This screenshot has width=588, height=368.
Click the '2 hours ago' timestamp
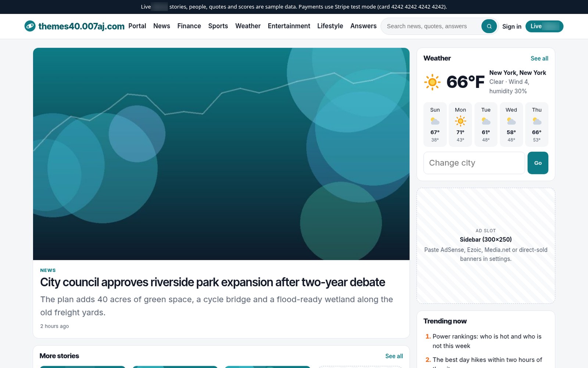click(x=54, y=326)
